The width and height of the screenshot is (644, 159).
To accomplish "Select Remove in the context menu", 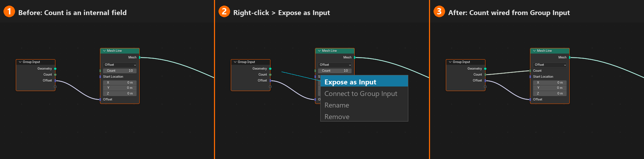I will [364, 117].
